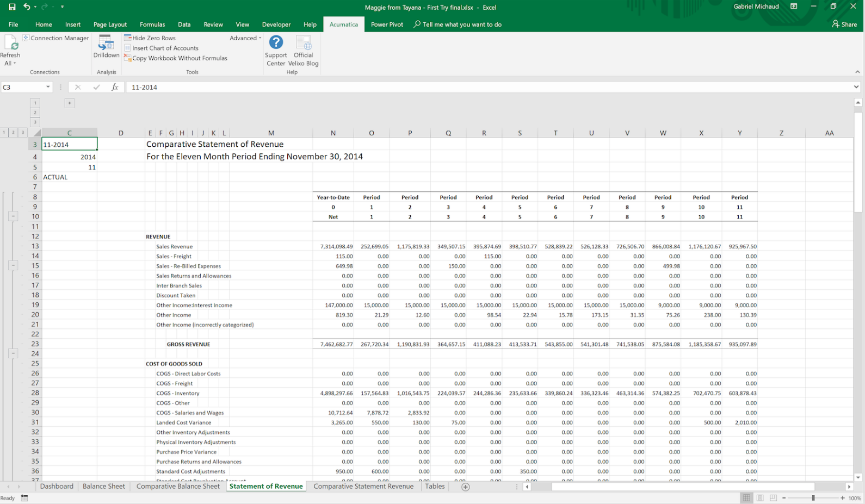Open the File menu
This screenshot has height=504, width=865.
pos(14,24)
